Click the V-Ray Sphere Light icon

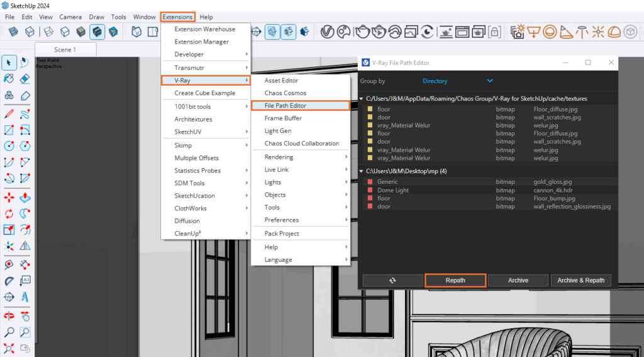(550, 31)
